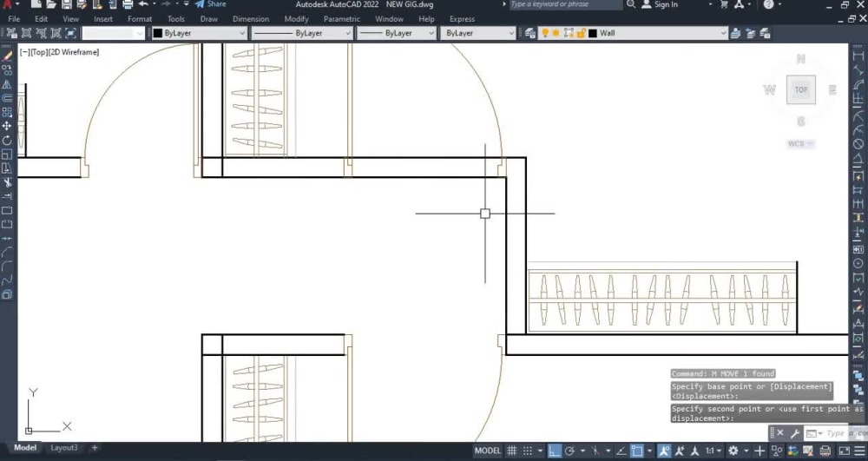Image resolution: width=868 pixels, height=461 pixels.
Task: Select the Offset tool in Modify toolbar
Action: [x=7, y=98]
